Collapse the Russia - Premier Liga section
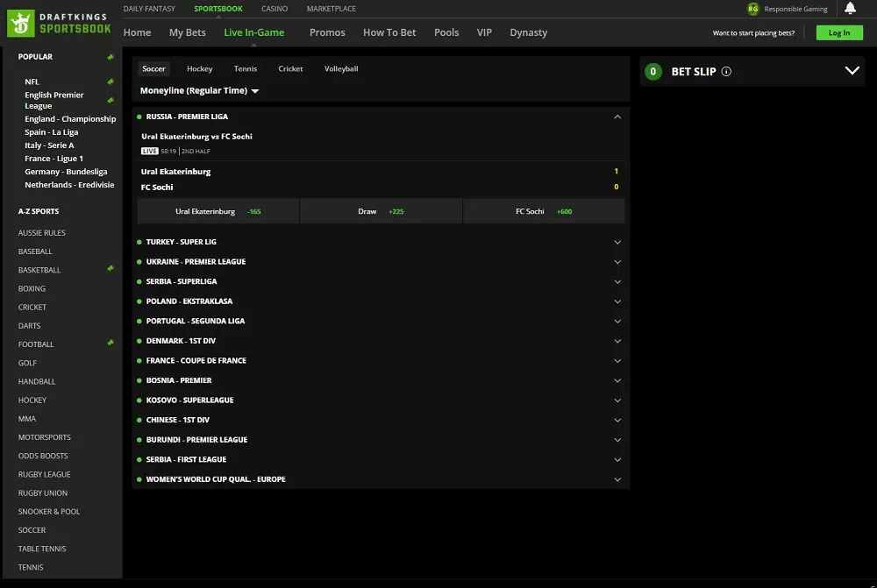This screenshot has height=588, width=877. [x=617, y=117]
